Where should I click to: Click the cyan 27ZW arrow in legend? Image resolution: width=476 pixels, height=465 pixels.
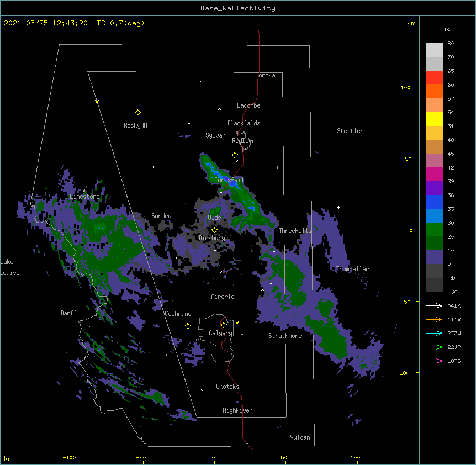[x=434, y=333]
